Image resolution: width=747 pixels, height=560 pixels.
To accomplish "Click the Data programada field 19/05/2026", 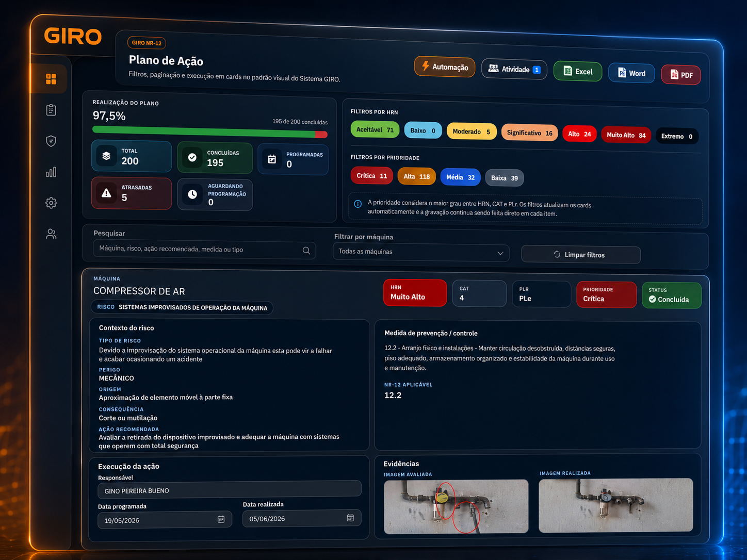I will [x=165, y=520].
